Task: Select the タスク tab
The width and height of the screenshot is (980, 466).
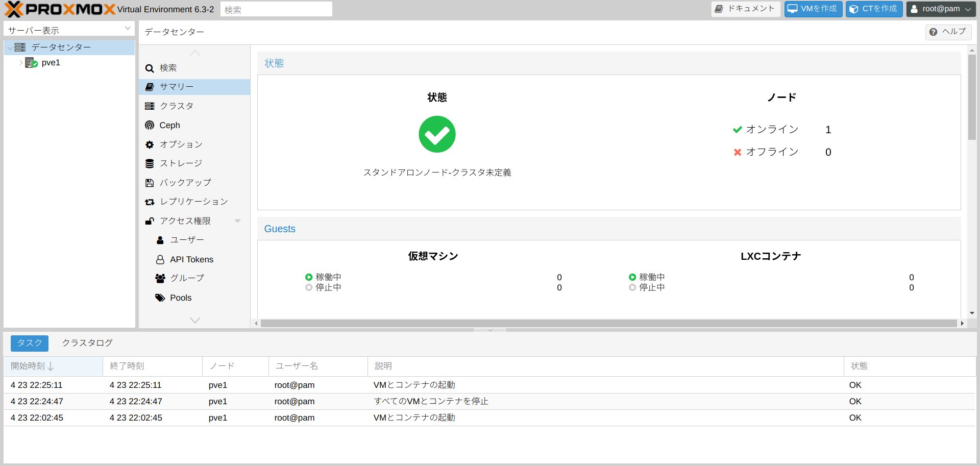Action: tap(29, 343)
